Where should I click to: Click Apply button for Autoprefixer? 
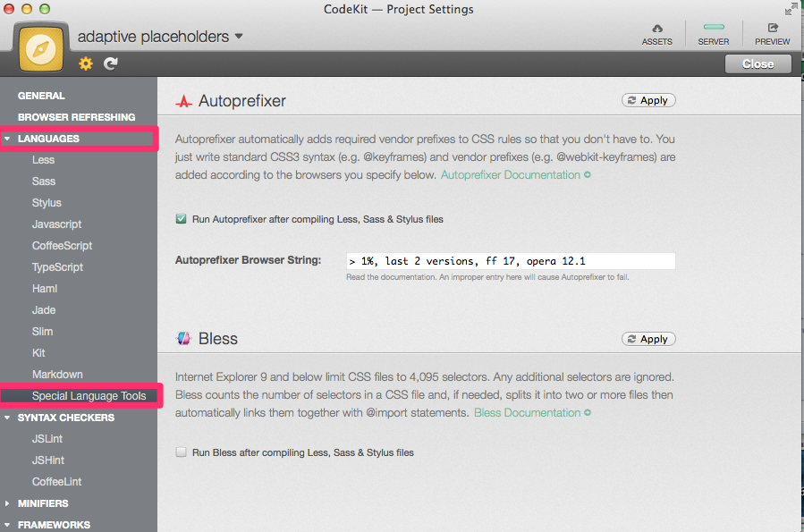648,101
